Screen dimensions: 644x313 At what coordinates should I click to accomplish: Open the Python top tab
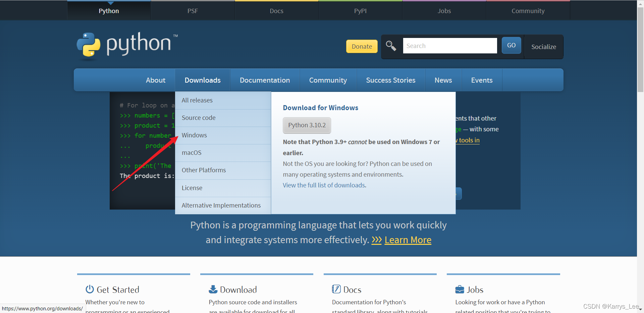pyautogui.click(x=109, y=11)
